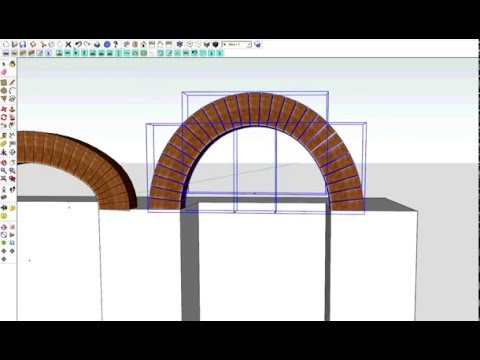Save the model with floppy disk icon
The width and height of the screenshot is (480, 360).
(x=23, y=44)
